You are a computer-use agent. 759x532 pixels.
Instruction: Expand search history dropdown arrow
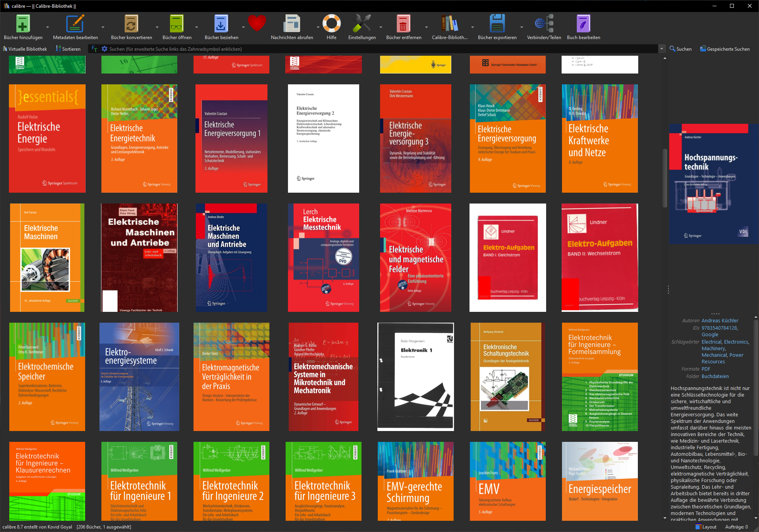pos(662,49)
